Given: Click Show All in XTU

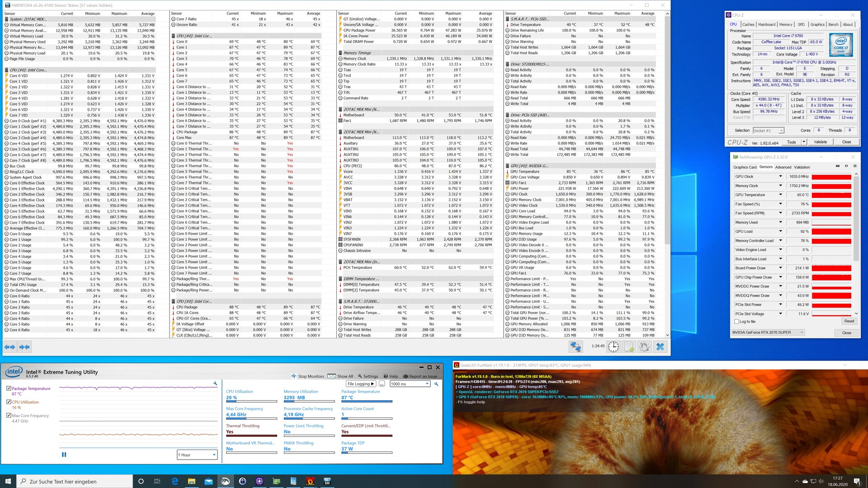Looking at the screenshot, I should (x=340, y=376).
